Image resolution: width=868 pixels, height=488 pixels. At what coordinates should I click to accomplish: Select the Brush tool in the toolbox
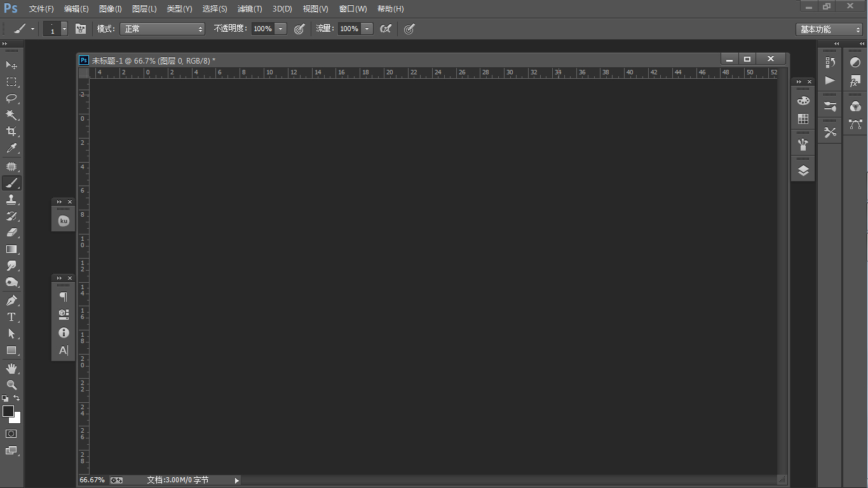pos(11,183)
